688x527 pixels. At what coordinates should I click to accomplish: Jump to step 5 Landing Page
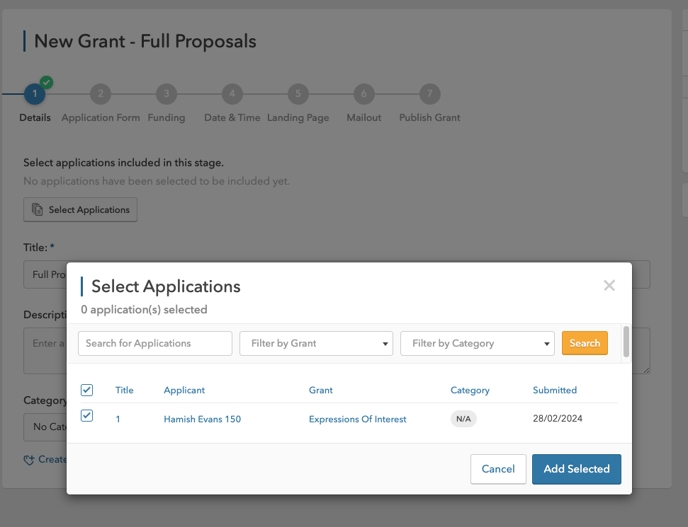pos(298,95)
